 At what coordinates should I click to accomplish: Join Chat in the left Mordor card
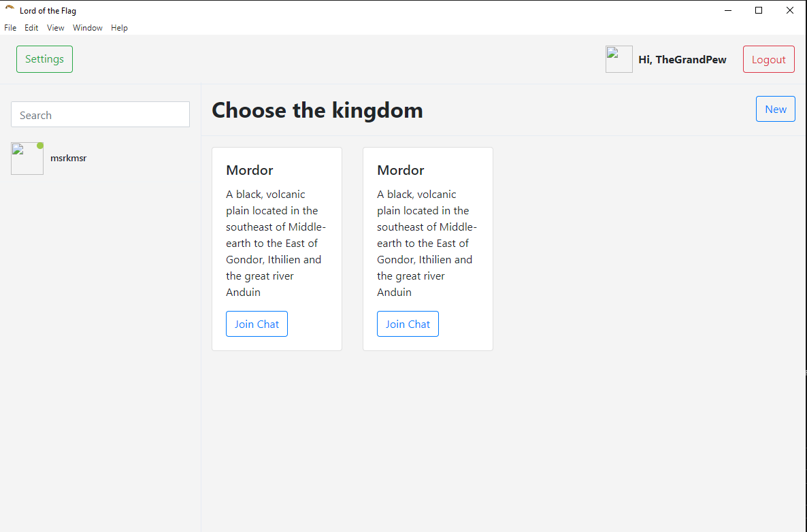tap(257, 324)
